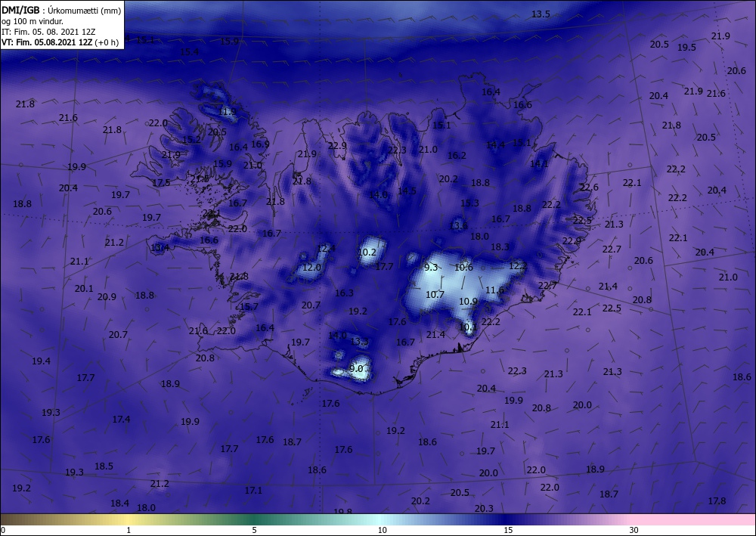This screenshot has width=756, height=536.
Task: Click the map value 10.2
Action: [x=367, y=252]
